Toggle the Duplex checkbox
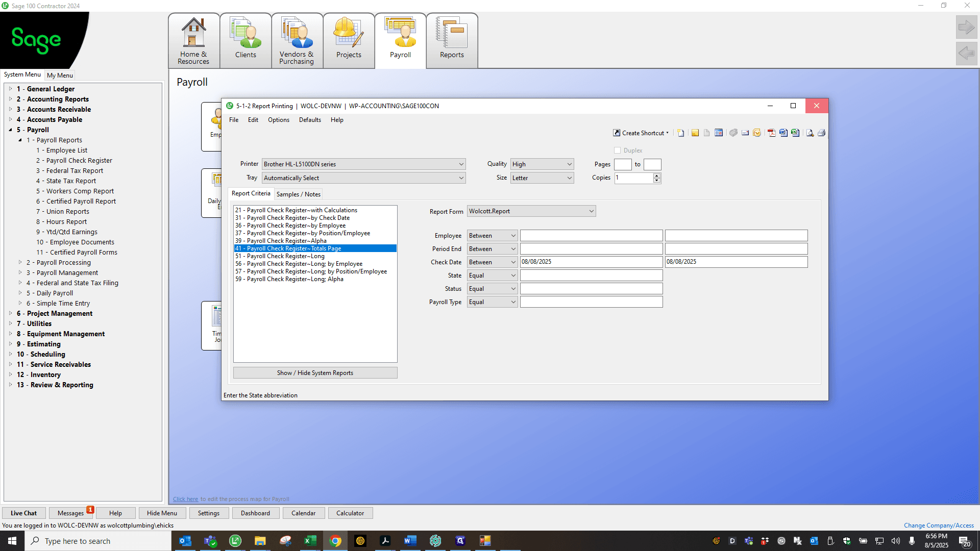Viewport: 980px width, 551px height. (617, 151)
